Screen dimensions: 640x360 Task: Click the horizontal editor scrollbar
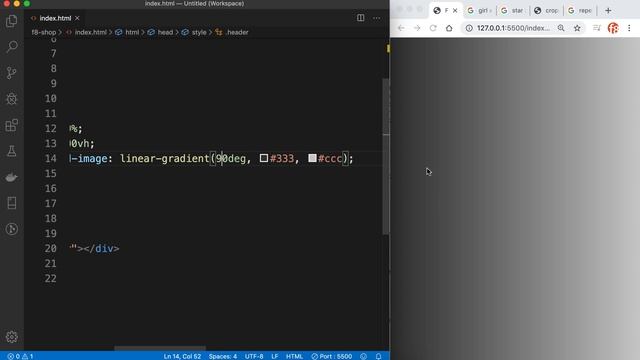[160, 348]
